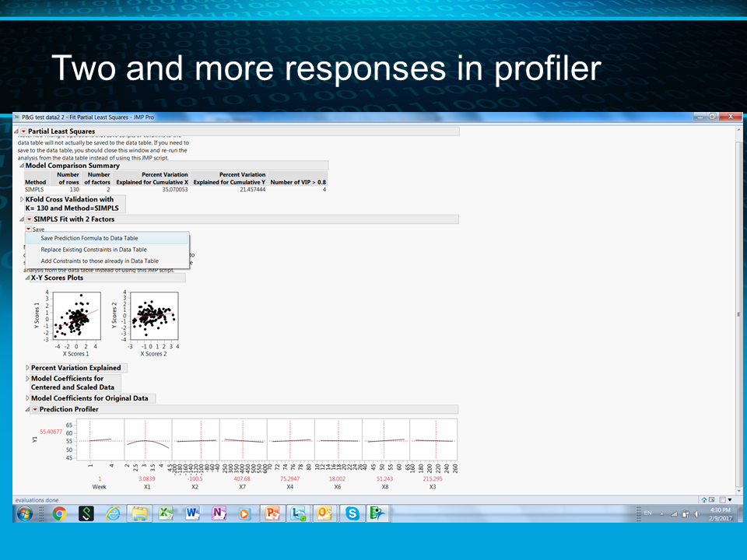Switch to Word via the taskbar
The image size is (747, 560).
tap(192, 513)
